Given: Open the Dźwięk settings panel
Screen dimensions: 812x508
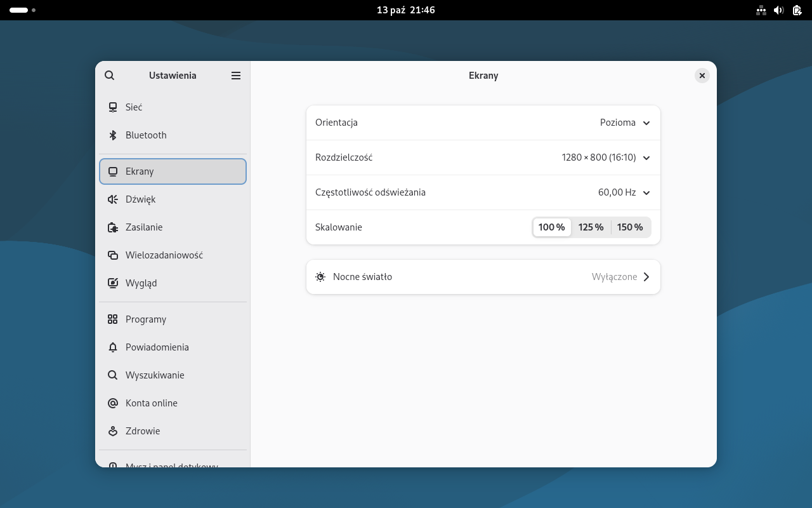Looking at the screenshot, I should coord(173,199).
